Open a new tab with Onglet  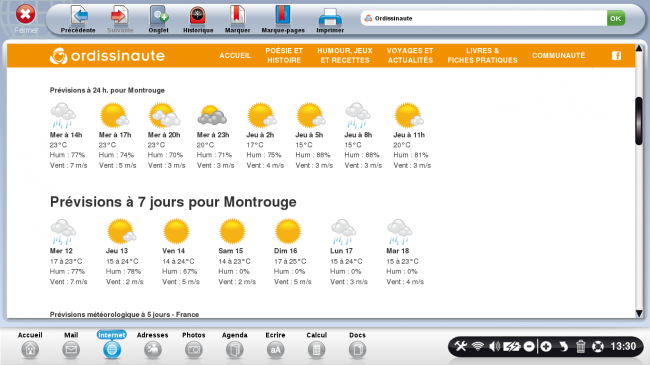(x=158, y=19)
